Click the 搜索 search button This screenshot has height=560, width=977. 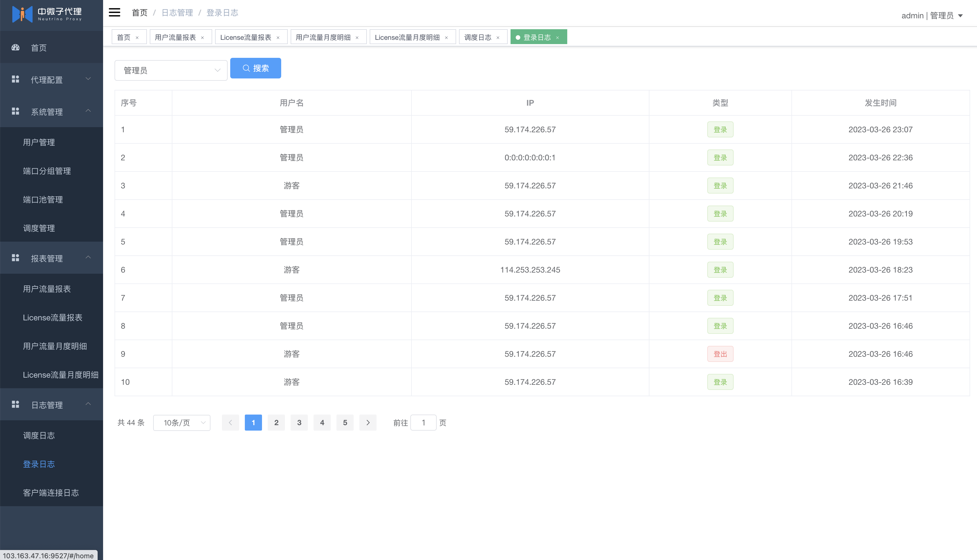click(x=255, y=68)
